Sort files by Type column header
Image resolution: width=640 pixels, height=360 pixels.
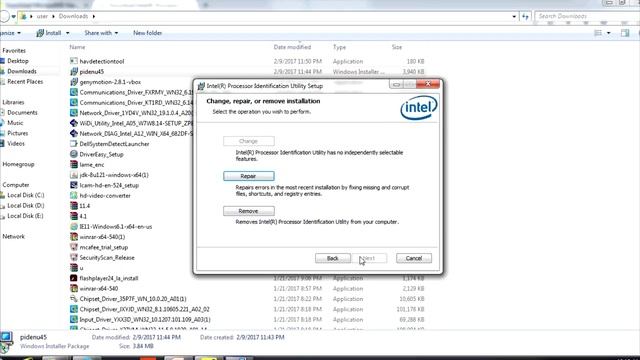click(x=339, y=47)
